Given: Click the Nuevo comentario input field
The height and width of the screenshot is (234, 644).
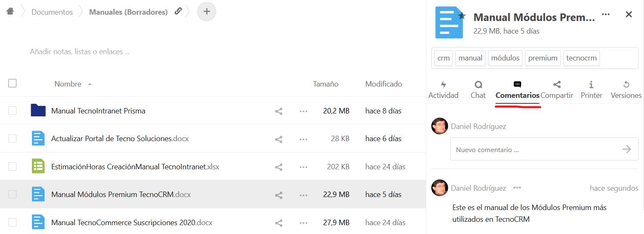Looking at the screenshot, I should [534, 150].
